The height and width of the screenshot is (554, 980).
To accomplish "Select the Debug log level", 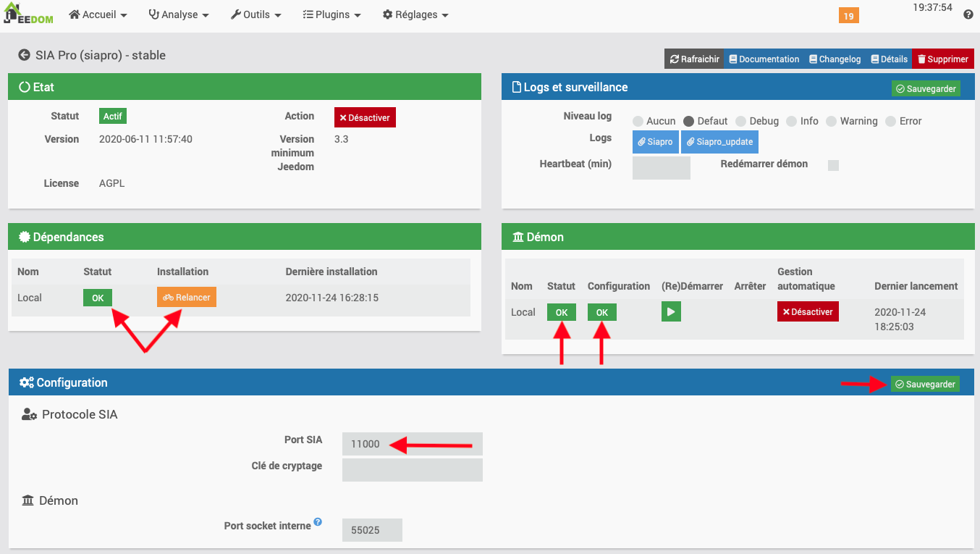I will (x=740, y=121).
